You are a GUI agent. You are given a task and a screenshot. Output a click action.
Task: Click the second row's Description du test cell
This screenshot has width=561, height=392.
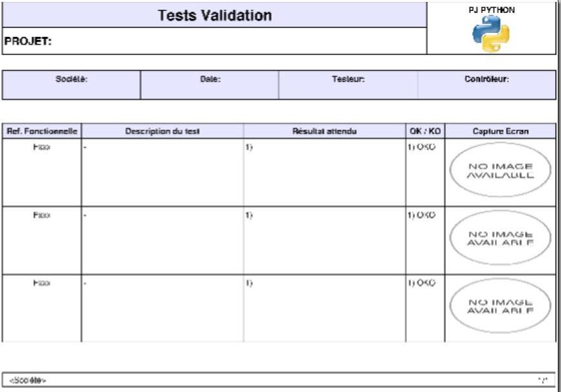(162, 240)
